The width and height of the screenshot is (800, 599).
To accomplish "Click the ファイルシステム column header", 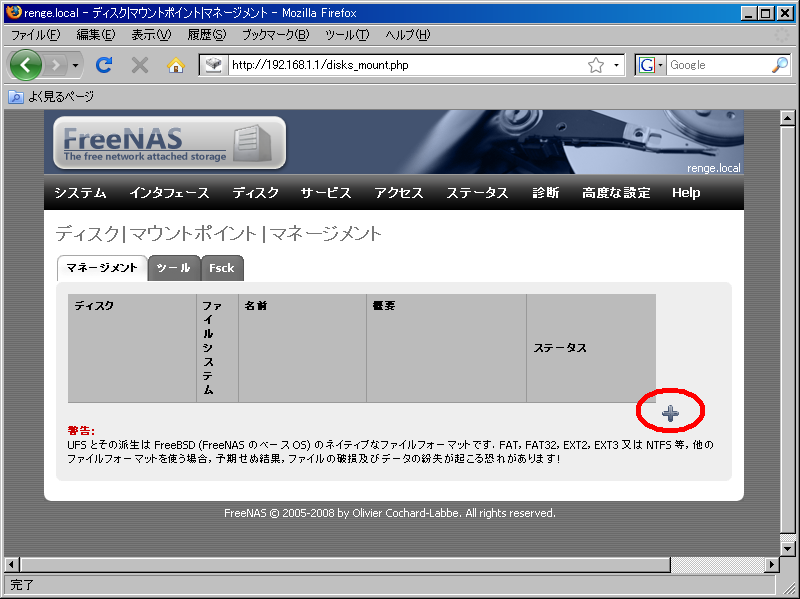I will pyautogui.click(x=217, y=348).
